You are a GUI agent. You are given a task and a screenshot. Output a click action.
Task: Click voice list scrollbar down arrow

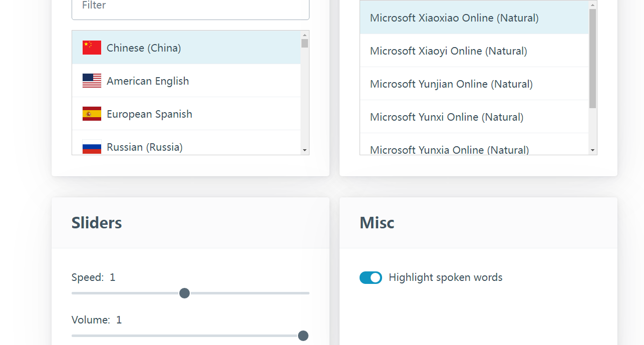coord(593,150)
